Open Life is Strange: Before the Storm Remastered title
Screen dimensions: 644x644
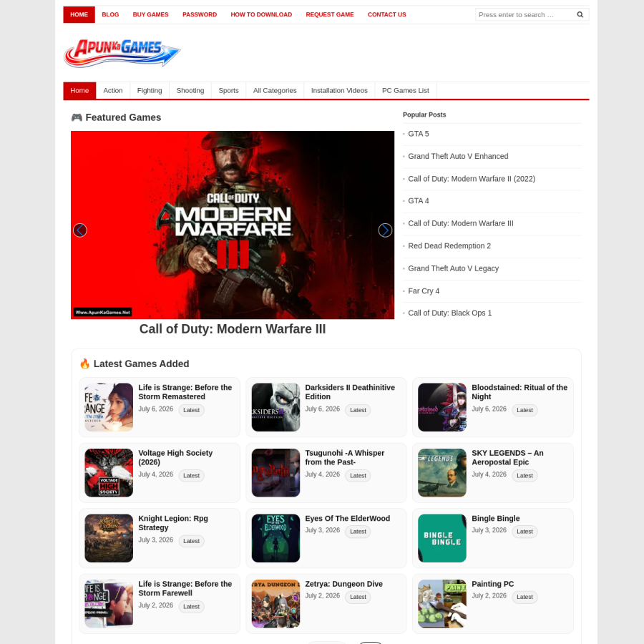point(185,392)
